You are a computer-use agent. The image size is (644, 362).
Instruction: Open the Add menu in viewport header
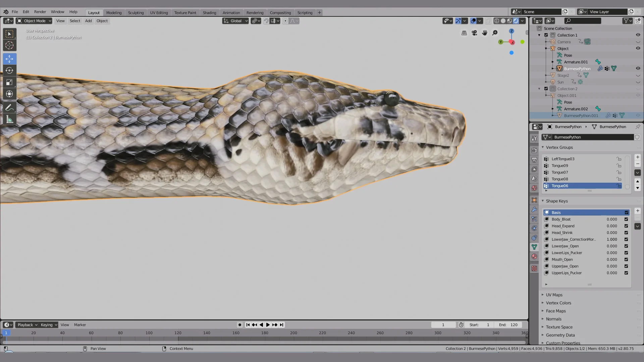88,21
